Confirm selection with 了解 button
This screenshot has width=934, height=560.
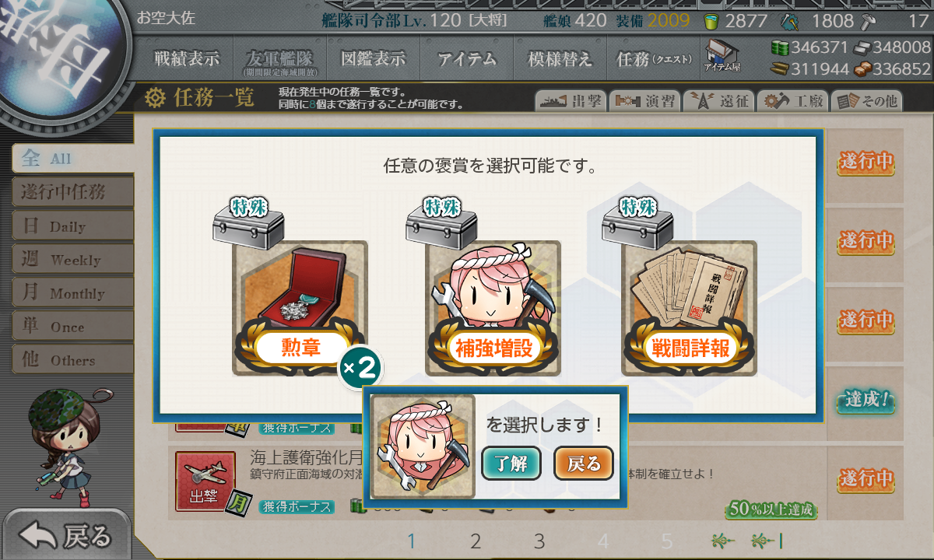[511, 464]
